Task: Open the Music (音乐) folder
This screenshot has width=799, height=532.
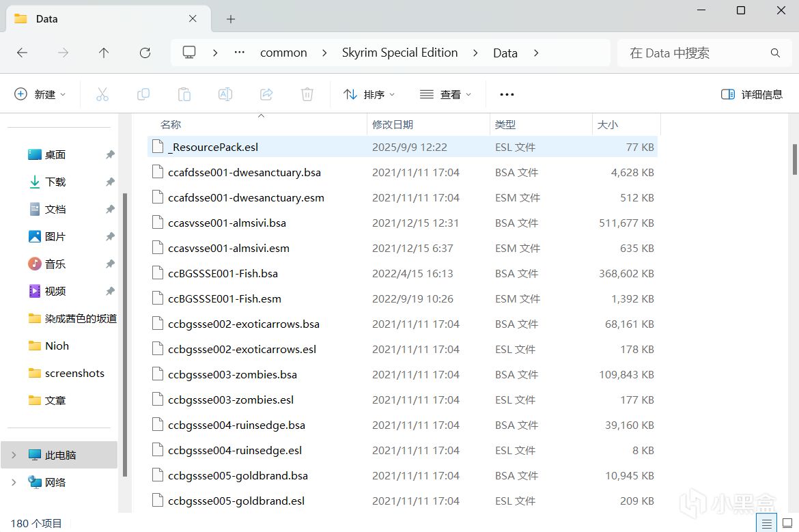Action: 55,264
